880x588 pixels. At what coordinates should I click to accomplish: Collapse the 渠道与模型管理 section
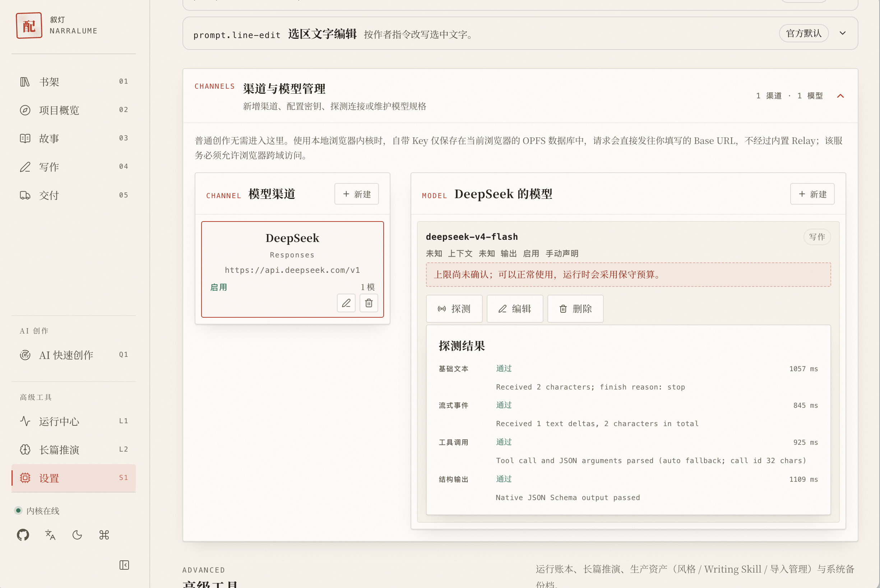coord(840,96)
